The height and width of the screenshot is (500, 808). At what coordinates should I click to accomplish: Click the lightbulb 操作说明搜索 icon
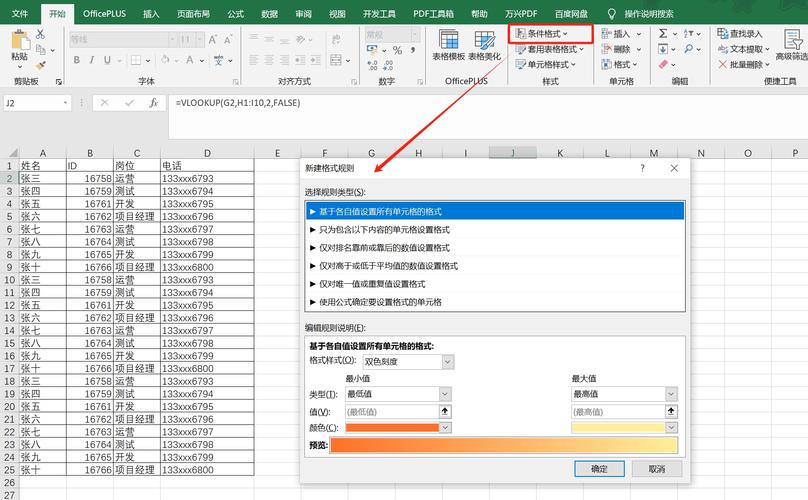[612, 13]
